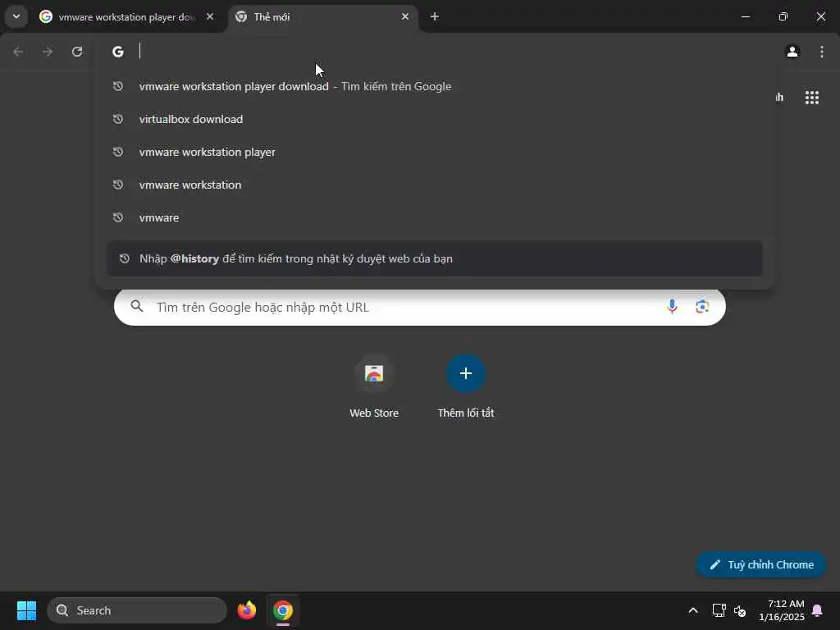Start voice search with microphone icon
Image resolution: width=840 pixels, height=630 pixels.
(672, 307)
